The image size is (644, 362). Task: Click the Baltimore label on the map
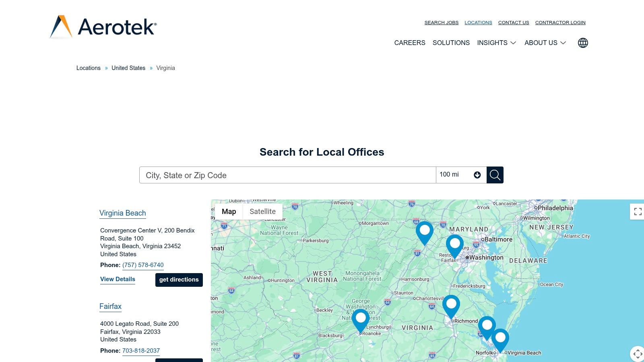(498, 239)
